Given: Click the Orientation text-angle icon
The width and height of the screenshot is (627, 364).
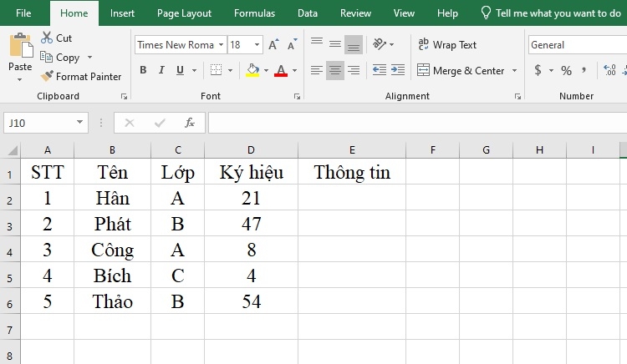Looking at the screenshot, I should coord(379,44).
